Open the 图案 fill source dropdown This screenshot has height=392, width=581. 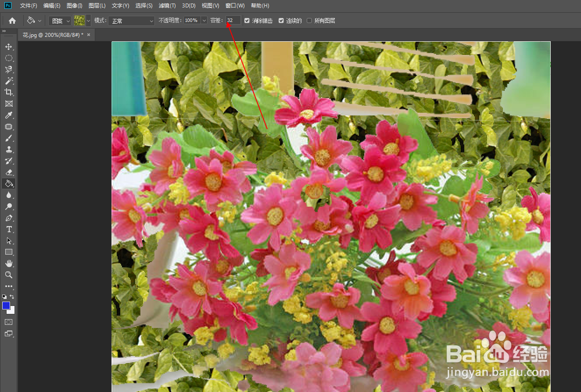(60, 21)
